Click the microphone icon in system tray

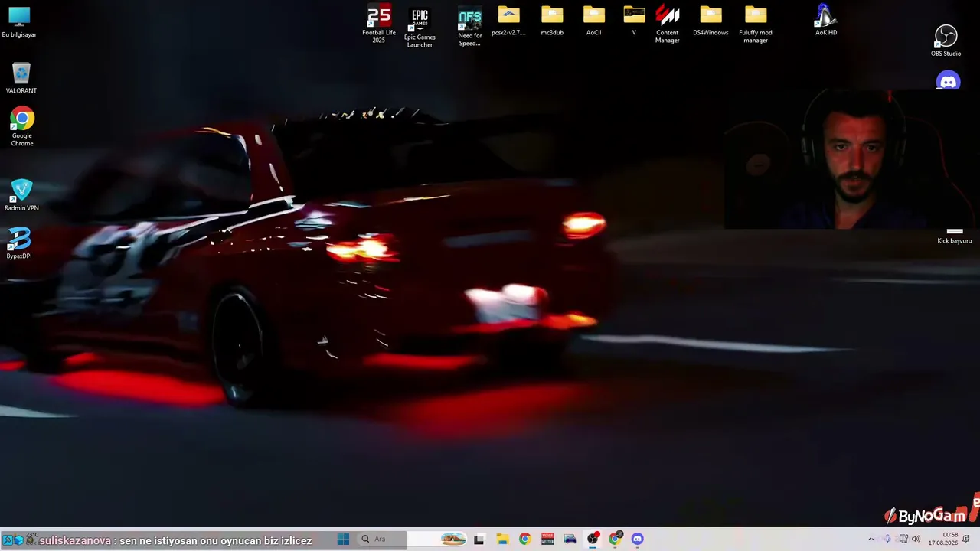[887, 539]
